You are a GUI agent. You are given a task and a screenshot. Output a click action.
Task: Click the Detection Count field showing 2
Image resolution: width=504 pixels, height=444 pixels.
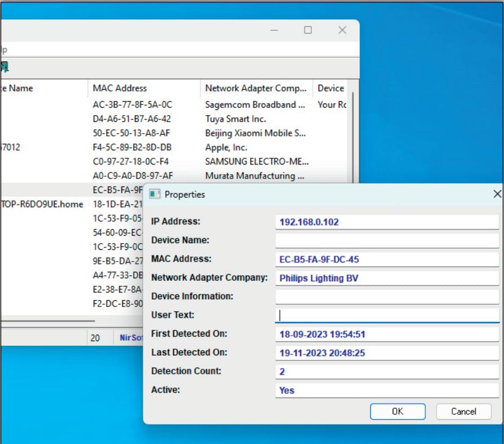(387, 372)
